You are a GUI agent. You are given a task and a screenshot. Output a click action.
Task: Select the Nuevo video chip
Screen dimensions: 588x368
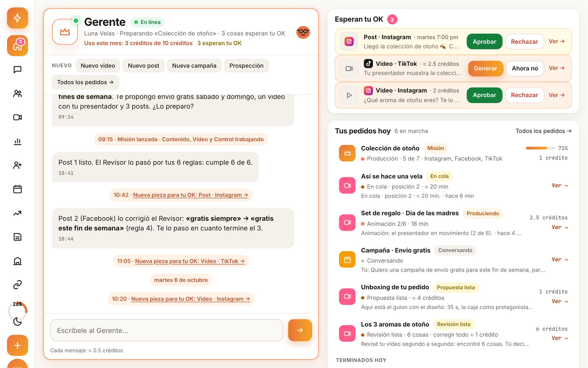[x=98, y=66]
